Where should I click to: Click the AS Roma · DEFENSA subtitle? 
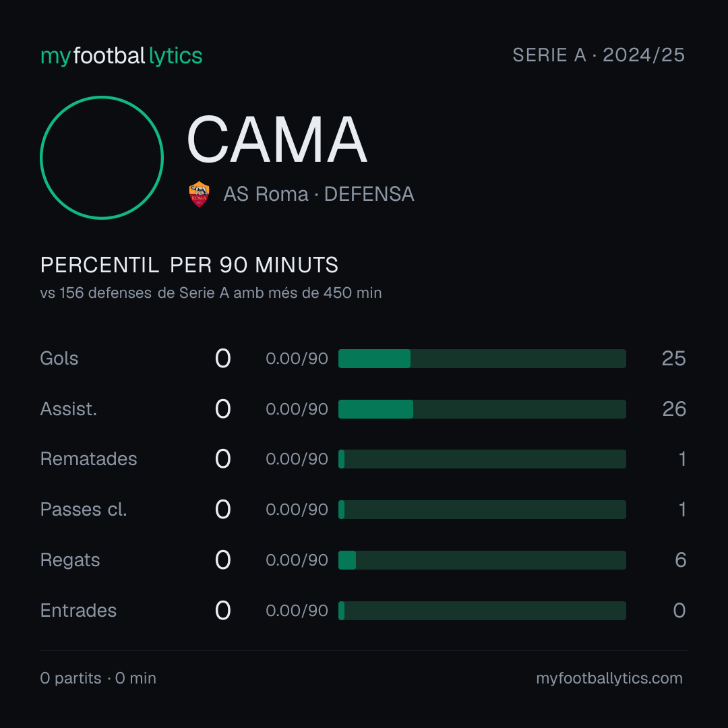[318, 194]
